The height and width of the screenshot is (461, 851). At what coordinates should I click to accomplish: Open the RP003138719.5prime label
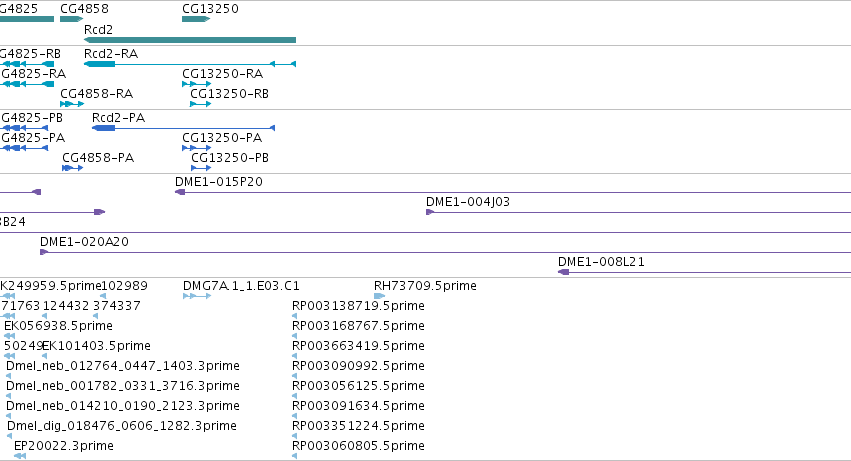click(x=358, y=306)
